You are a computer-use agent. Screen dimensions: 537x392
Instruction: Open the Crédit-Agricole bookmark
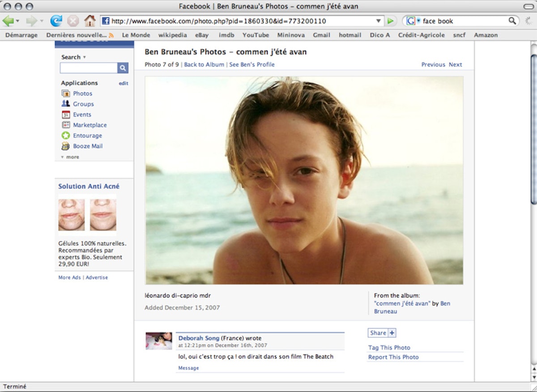[x=422, y=35]
